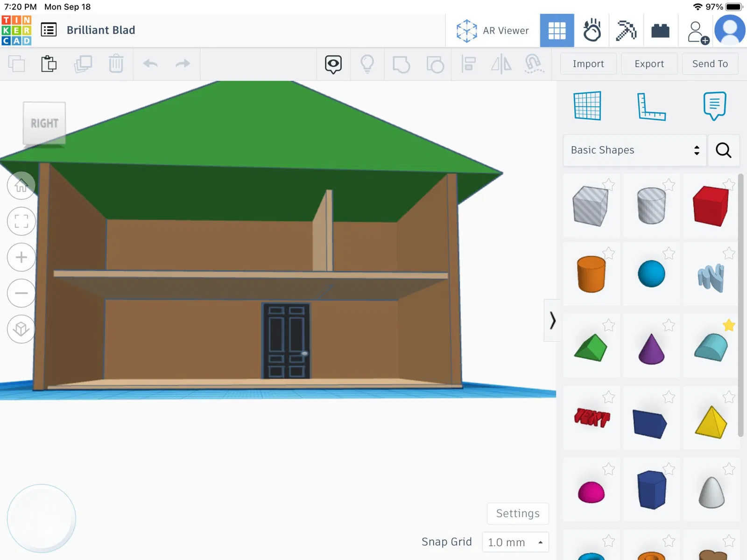Open the Send To menu

pos(710,64)
